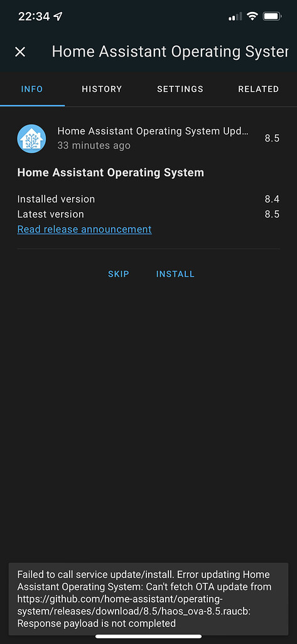Open the Read release announcement link

(x=85, y=229)
